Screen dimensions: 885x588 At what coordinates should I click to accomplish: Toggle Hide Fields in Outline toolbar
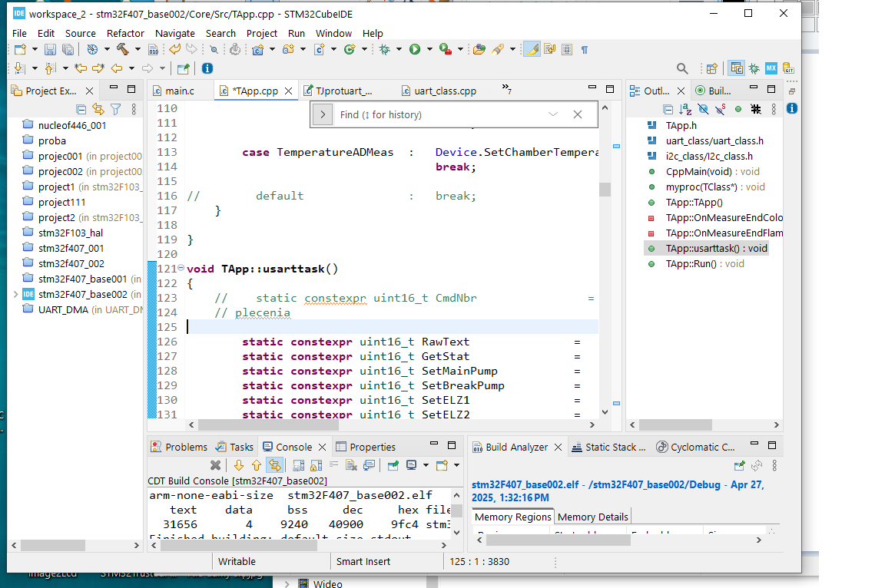tap(703, 109)
